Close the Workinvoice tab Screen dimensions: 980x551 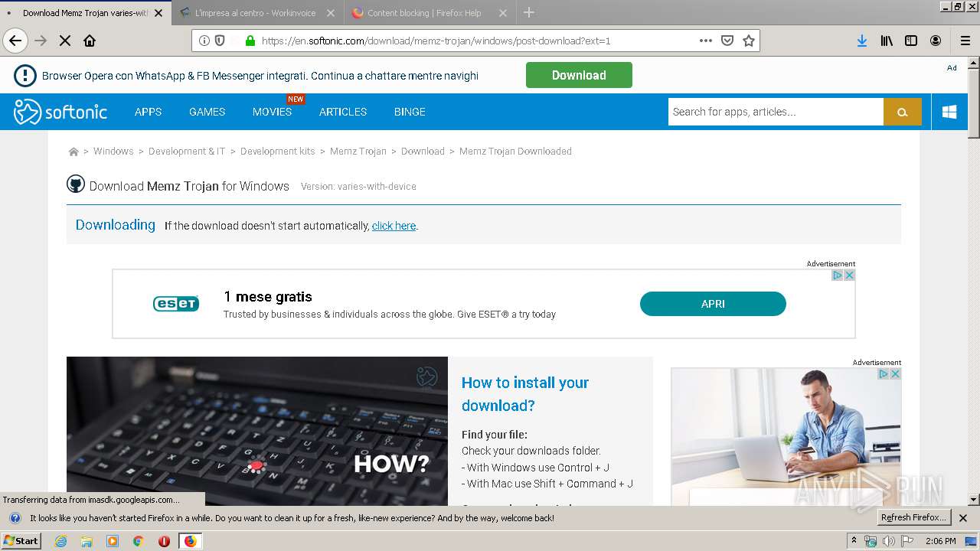pyautogui.click(x=331, y=13)
